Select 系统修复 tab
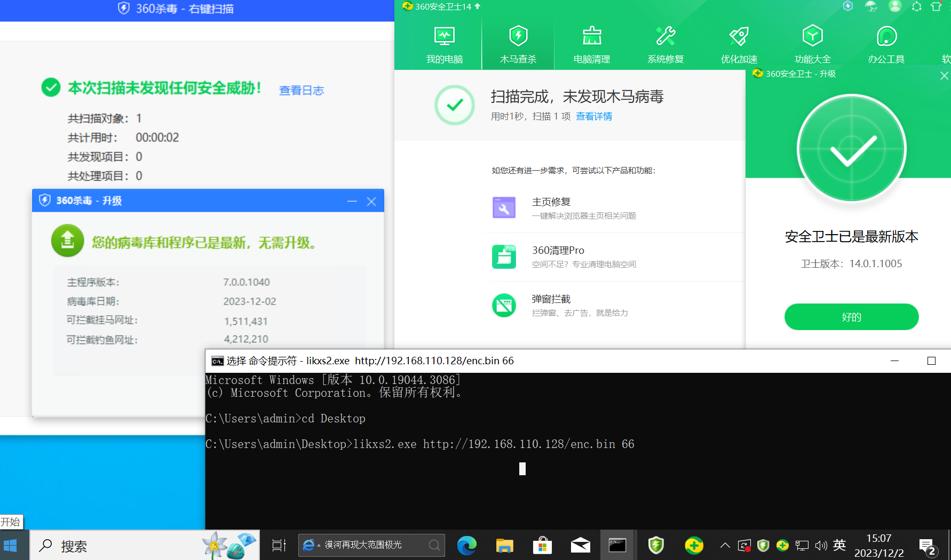The image size is (951, 560). click(665, 45)
